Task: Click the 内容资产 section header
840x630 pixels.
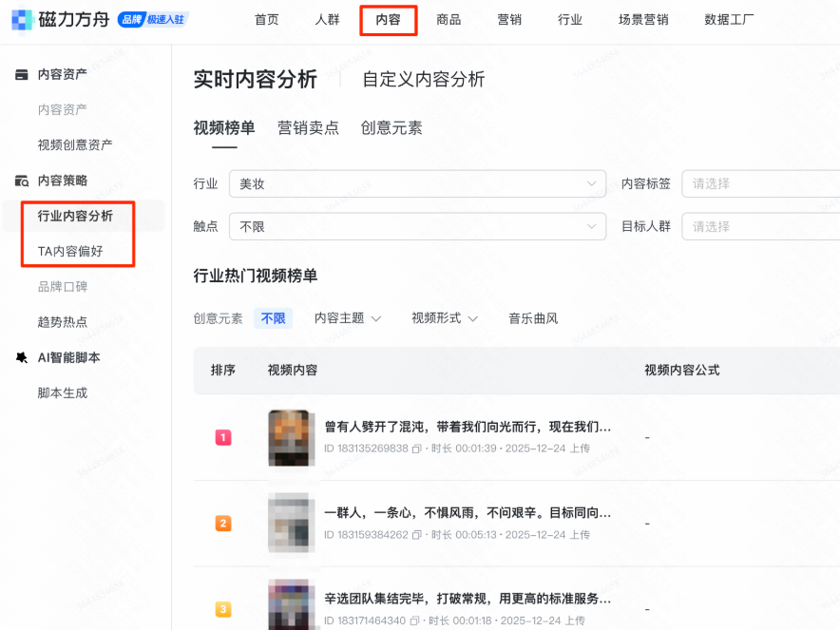Action: (62, 74)
